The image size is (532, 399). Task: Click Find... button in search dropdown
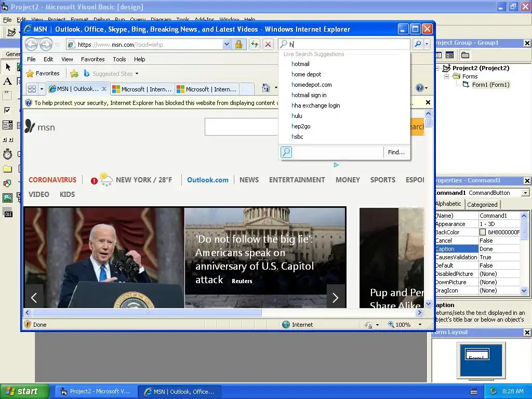click(396, 152)
